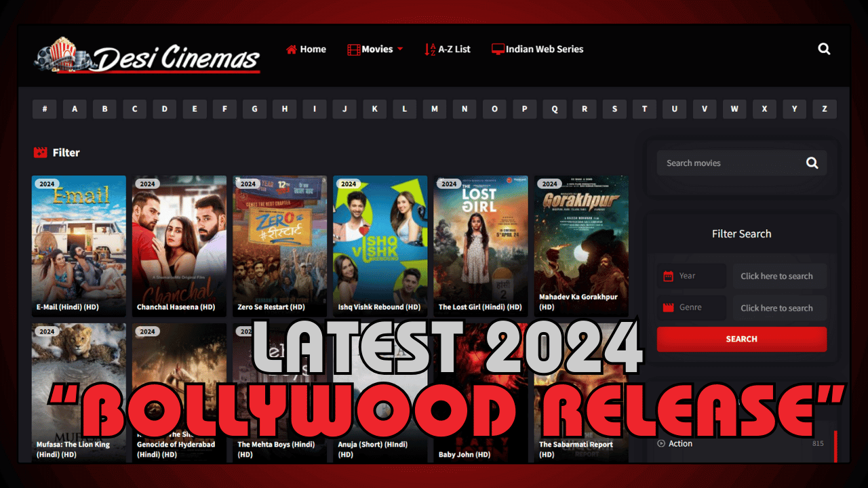868x488 pixels.
Task: Filter movies by letter A
Action: click(x=75, y=109)
